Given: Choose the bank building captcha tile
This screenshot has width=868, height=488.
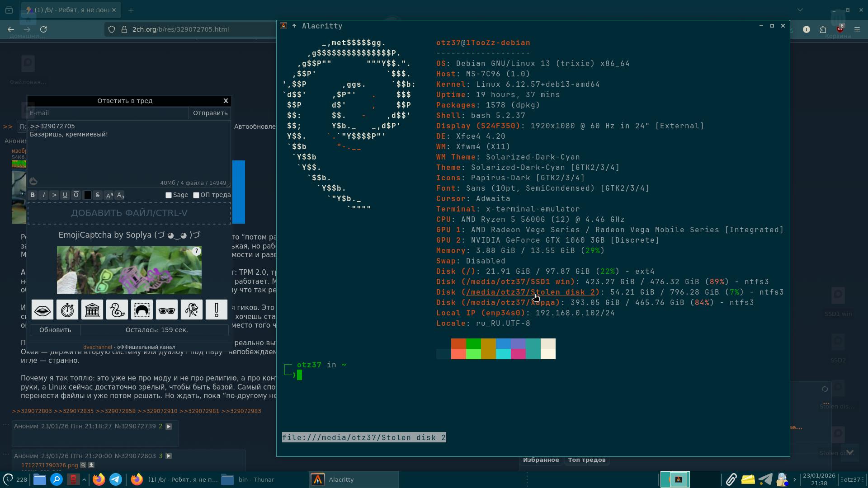Looking at the screenshot, I should click(92, 310).
